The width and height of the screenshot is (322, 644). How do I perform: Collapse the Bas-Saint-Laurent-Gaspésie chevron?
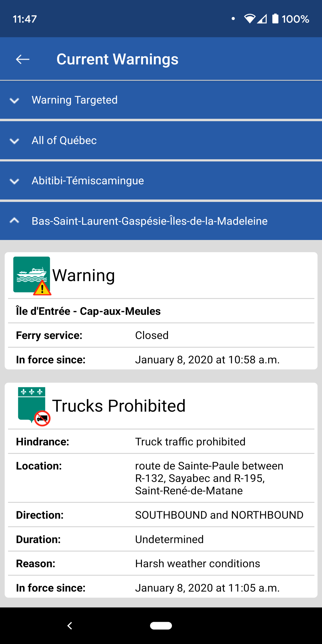click(14, 220)
